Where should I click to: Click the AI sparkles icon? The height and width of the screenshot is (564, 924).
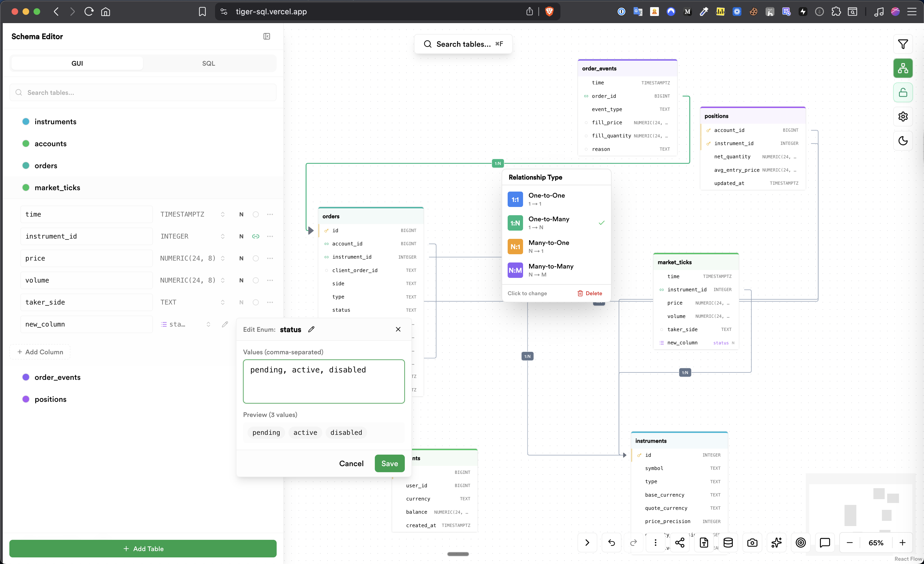click(x=776, y=542)
